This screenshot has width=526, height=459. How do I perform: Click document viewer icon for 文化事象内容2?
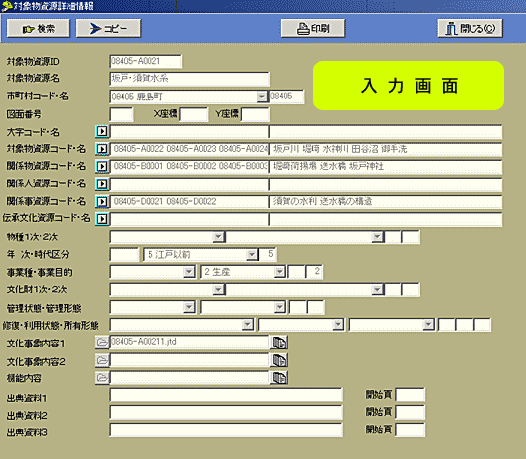(279, 360)
